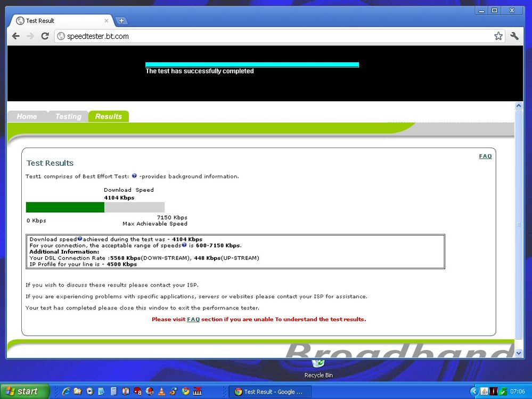
Task: Open the FAQ link at top right
Action: [x=485, y=156]
